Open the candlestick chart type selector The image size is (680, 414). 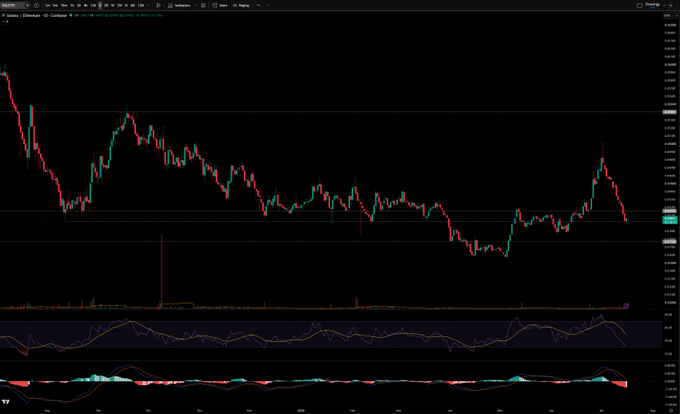[158, 5]
